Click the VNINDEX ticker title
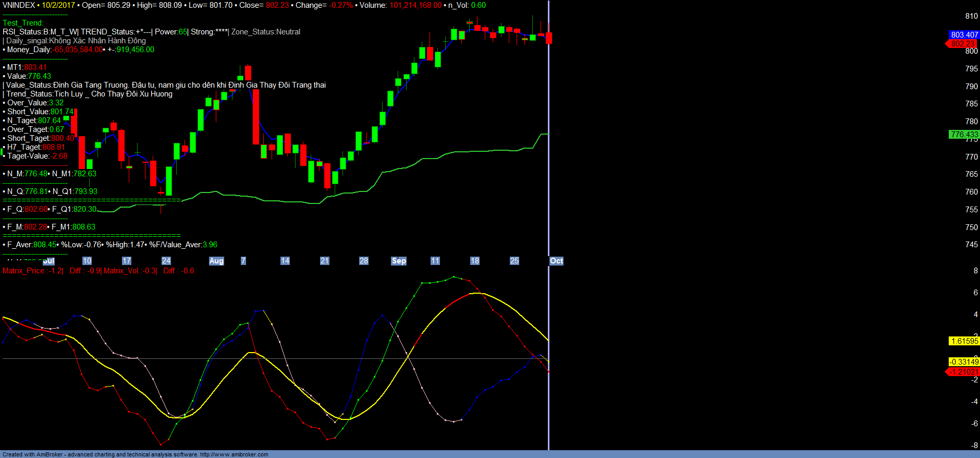 (19, 5)
